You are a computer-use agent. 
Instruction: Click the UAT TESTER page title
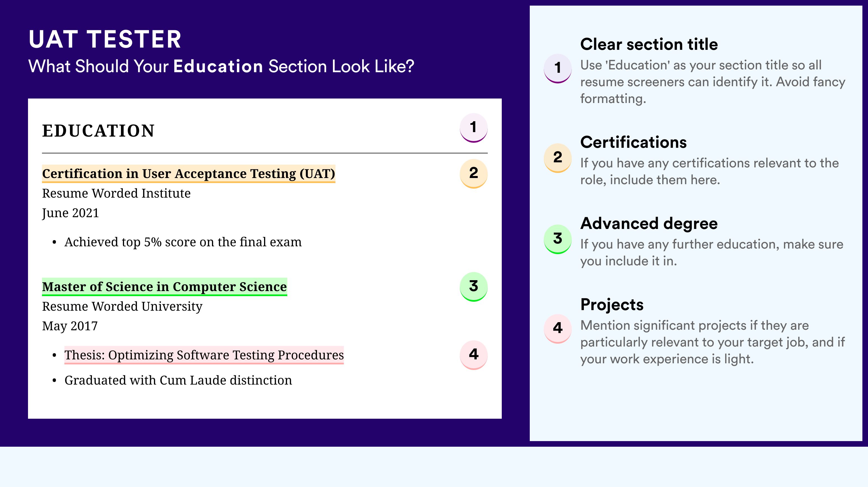(105, 39)
